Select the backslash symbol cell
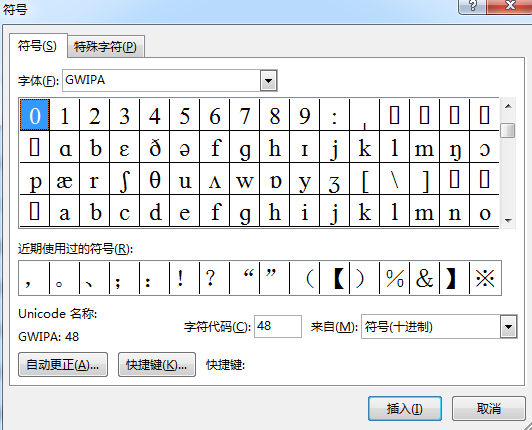Image resolution: width=532 pixels, height=430 pixels. pos(395,179)
